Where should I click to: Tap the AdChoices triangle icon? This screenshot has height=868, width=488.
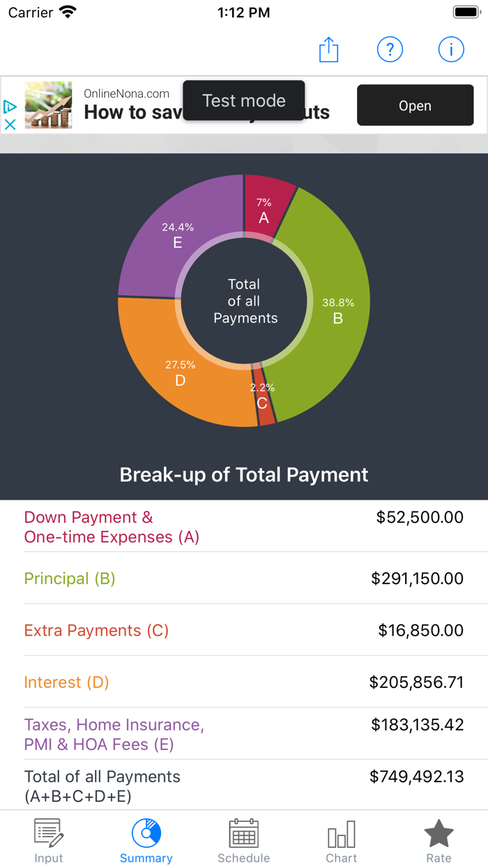[9, 106]
